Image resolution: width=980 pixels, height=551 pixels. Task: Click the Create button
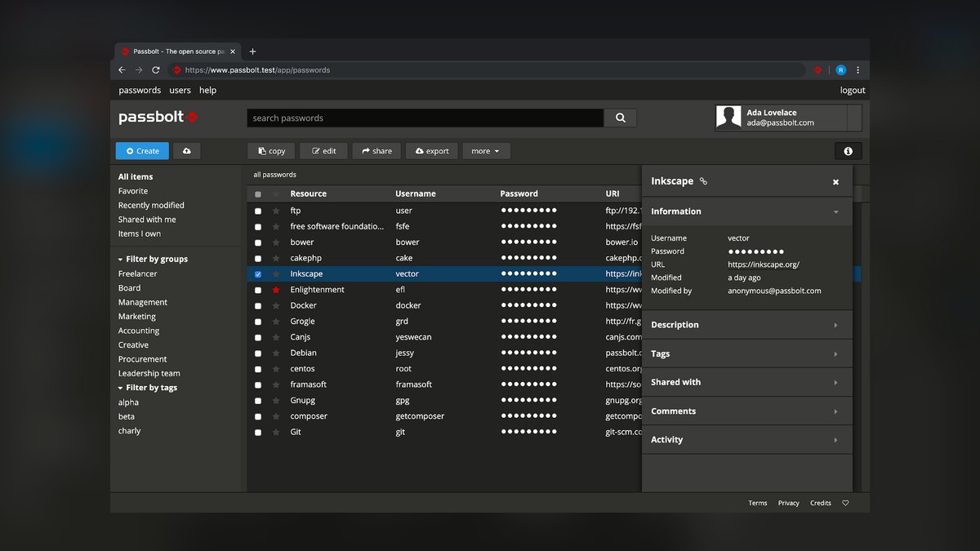143,151
